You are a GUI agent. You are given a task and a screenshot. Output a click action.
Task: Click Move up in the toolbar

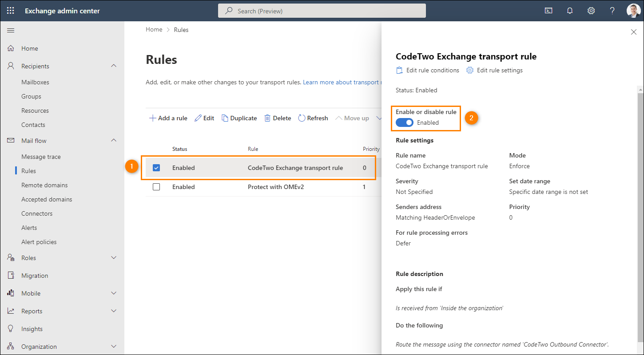pyautogui.click(x=352, y=118)
